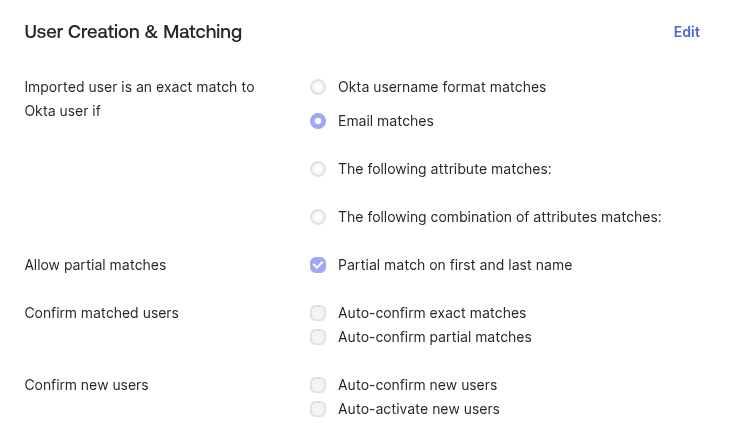The width and height of the screenshot is (744, 442).
Task: Select the Okta username format matches radio button
Action: (318, 87)
